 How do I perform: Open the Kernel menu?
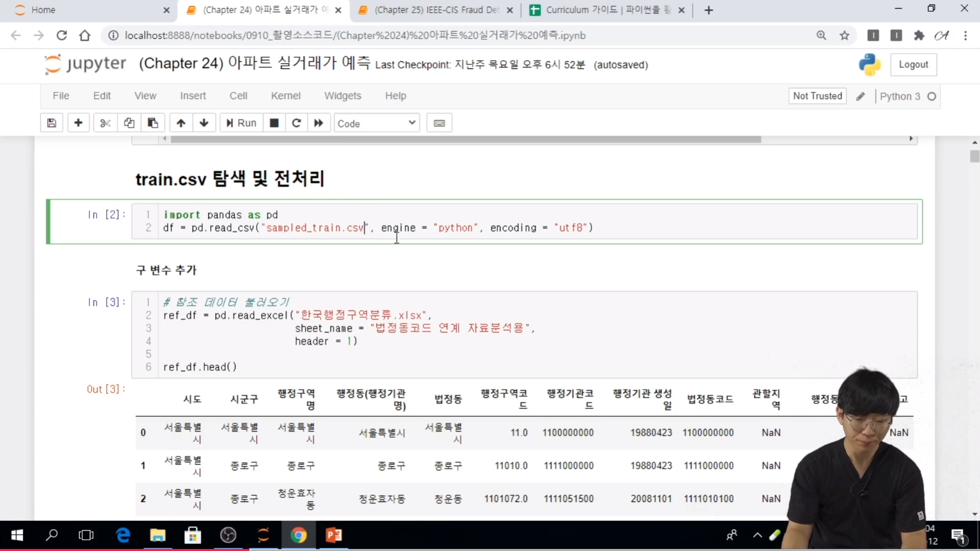point(285,96)
